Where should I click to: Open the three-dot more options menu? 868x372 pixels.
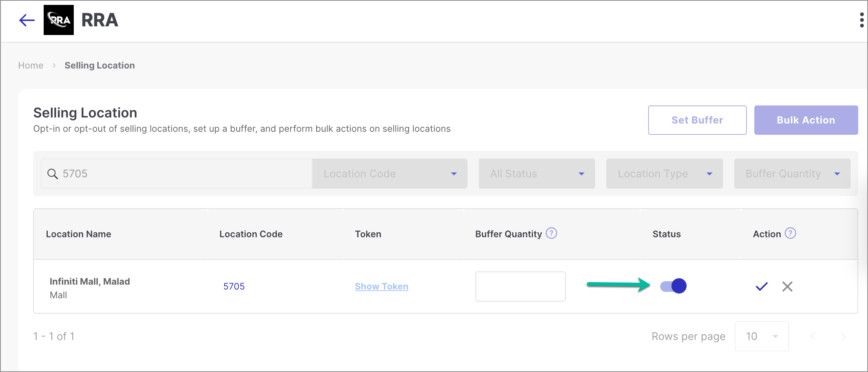(x=862, y=20)
